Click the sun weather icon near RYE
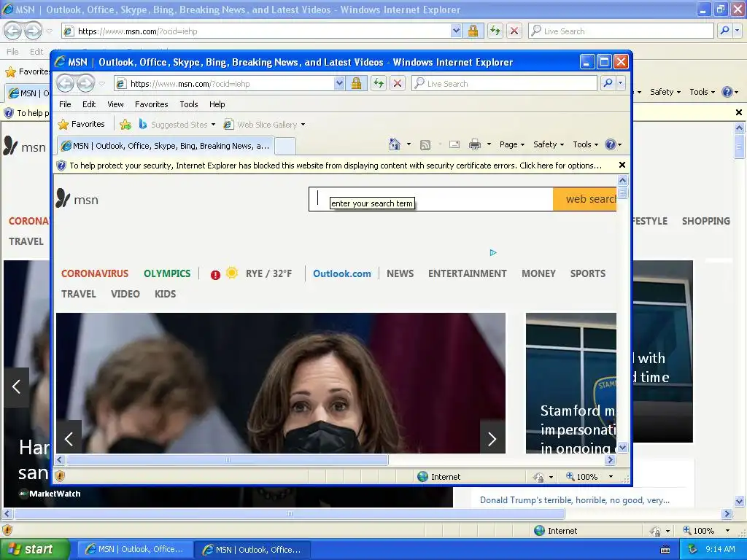This screenshot has height=560, width=747. click(x=232, y=273)
